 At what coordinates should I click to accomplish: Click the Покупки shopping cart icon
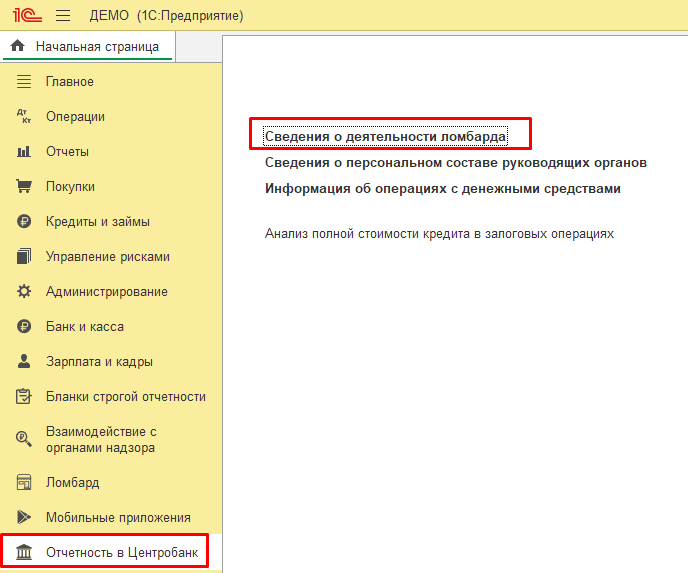[x=25, y=187]
